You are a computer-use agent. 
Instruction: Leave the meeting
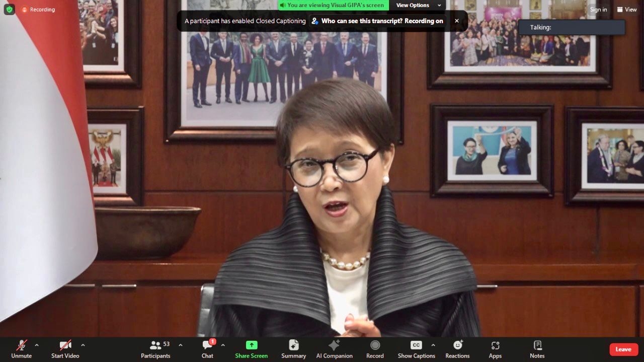(623, 349)
